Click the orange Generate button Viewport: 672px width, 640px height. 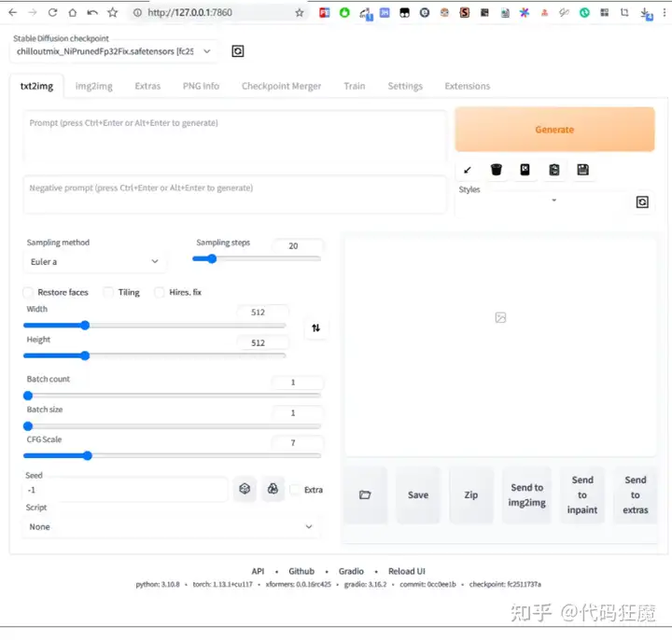pyautogui.click(x=554, y=130)
